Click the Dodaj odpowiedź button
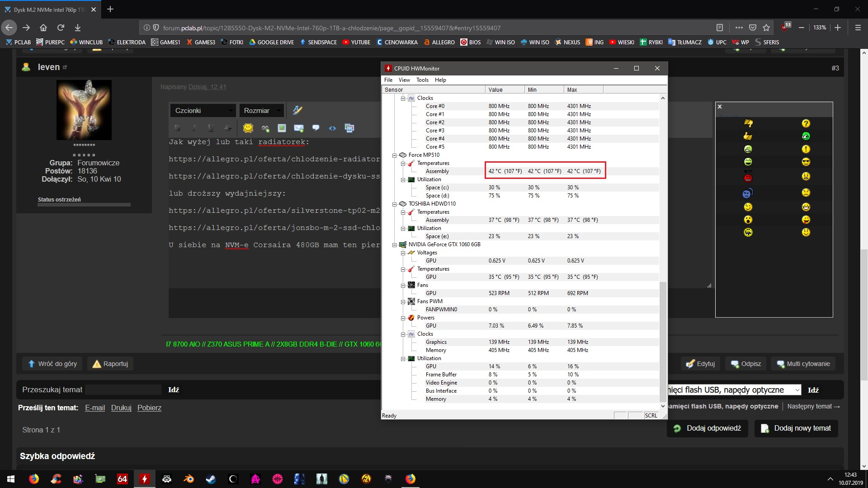This screenshot has width=868, height=488. (x=708, y=428)
